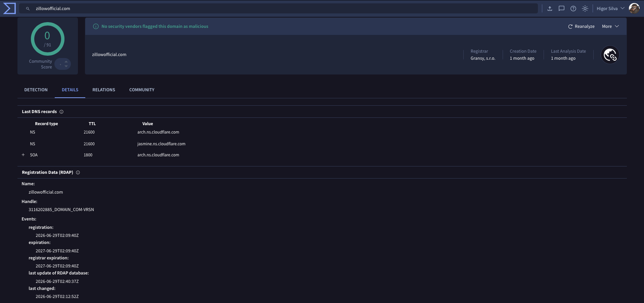644x303 pixels.
Task: Click the search magnifier icon
Action: 28,9
